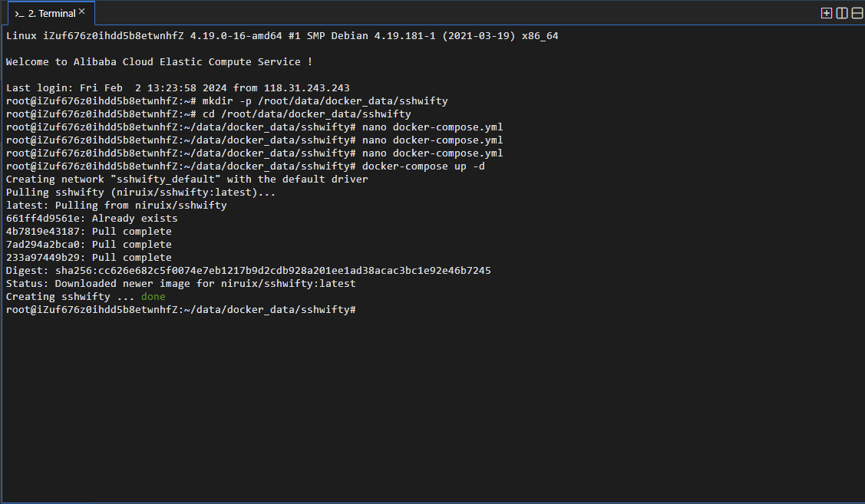Click the mkdir -p command line
The image size is (865, 504).
(226, 101)
